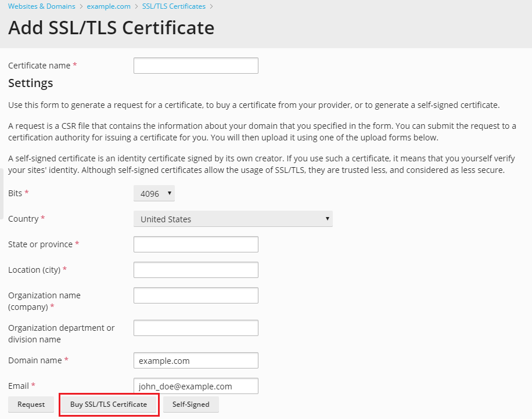The width and height of the screenshot is (532, 419).
Task: Click the sidebar handle on the left edge
Action: tap(2, 193)
